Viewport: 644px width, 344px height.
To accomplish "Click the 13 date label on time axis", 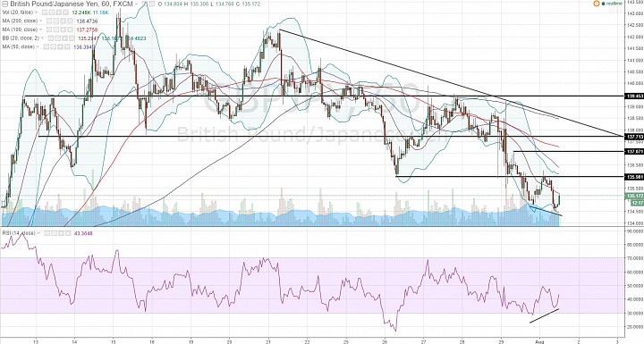I will click(x=36, y=340).
